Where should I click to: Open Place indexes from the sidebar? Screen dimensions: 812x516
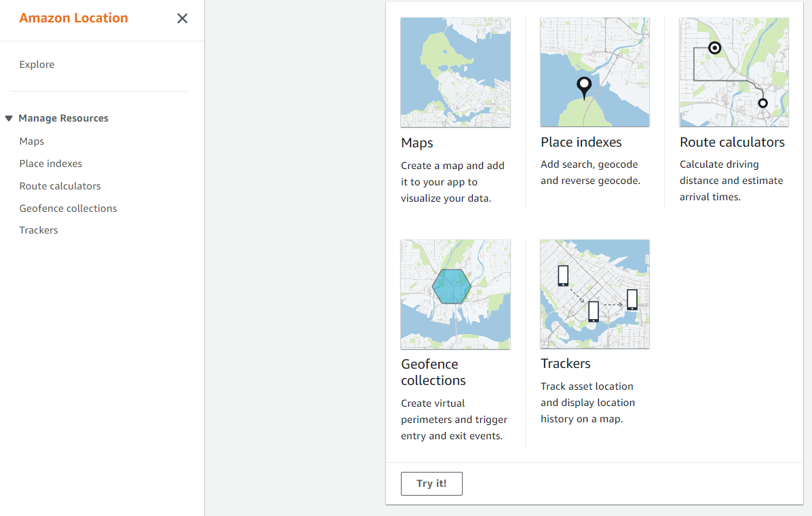pos(50,163)
